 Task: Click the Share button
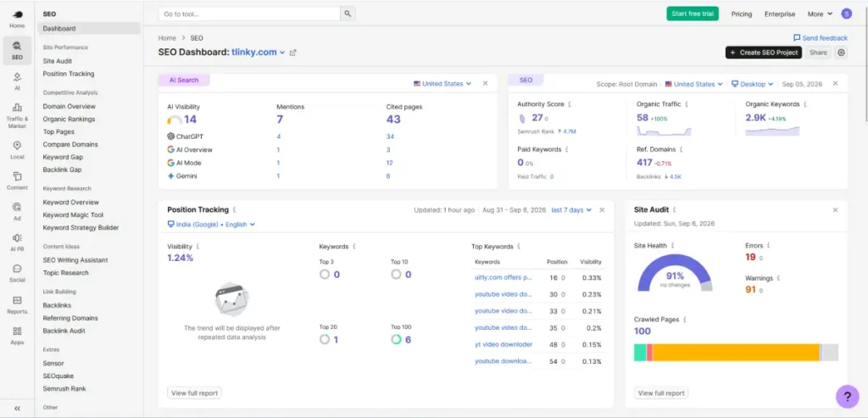(818, 53)
